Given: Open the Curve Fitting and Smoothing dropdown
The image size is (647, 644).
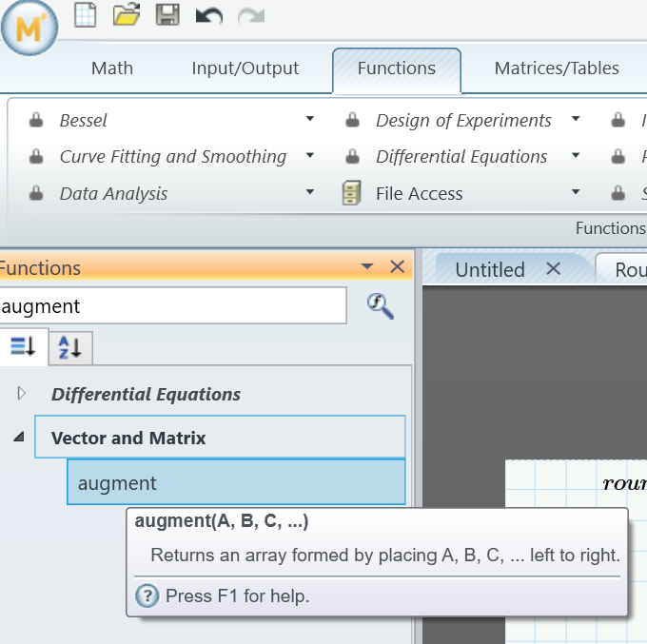Looking at the screenshot, I should tap(309, 156).
